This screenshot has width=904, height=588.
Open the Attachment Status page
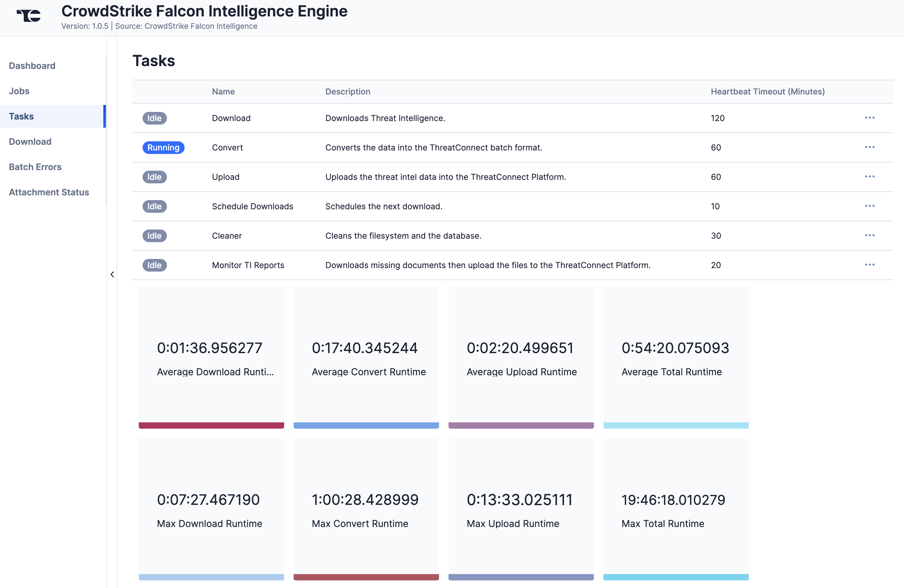pyautogui.click(x=49, y=192)
